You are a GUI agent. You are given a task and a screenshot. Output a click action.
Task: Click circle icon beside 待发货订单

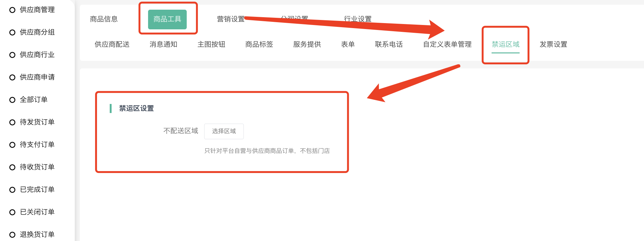[x=12, y=122]
